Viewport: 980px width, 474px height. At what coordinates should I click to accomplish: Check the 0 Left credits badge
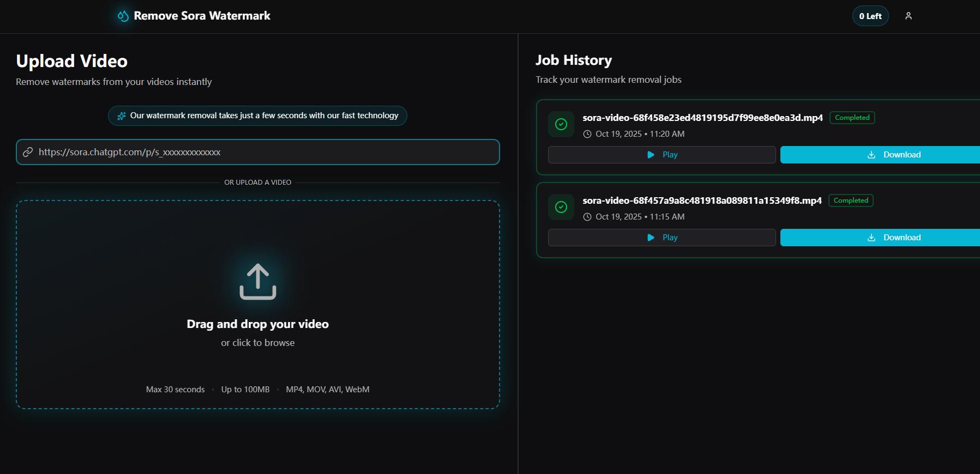pyautogui.click(x=870, y=16)
